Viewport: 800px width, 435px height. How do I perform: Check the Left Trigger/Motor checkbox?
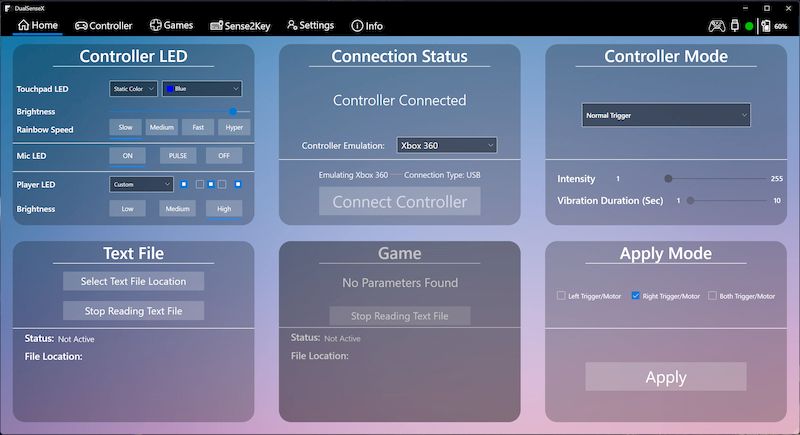(x=561, y=296)
